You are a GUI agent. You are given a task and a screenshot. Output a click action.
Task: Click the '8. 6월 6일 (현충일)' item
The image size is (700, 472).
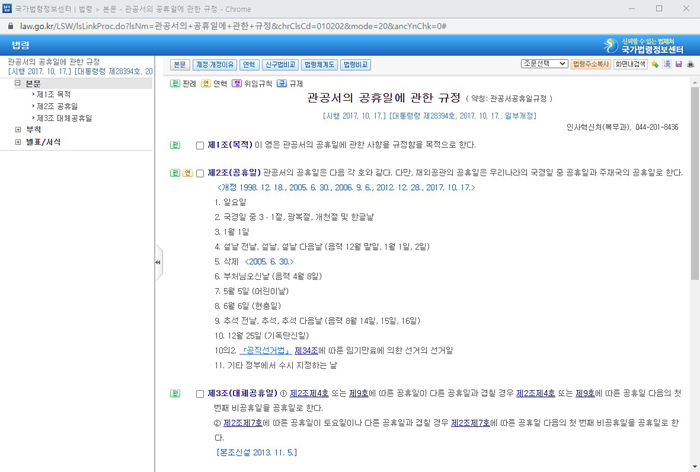(247, 306)
